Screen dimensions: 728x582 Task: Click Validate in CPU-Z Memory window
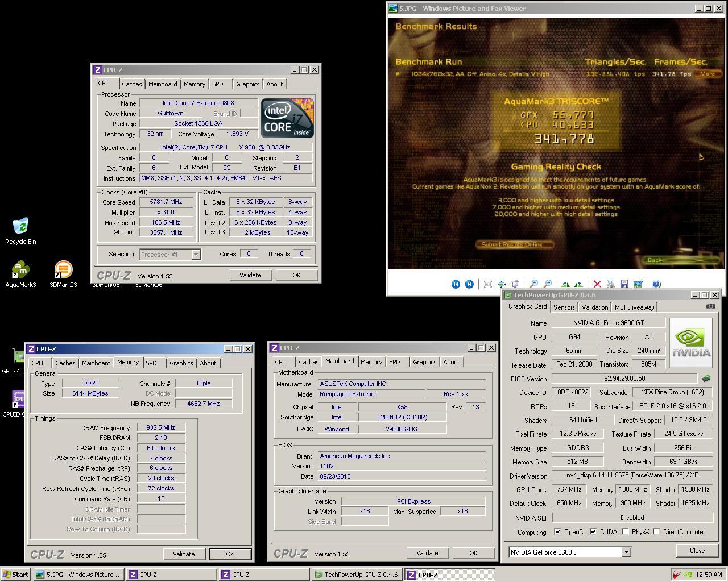coord(184,554)
